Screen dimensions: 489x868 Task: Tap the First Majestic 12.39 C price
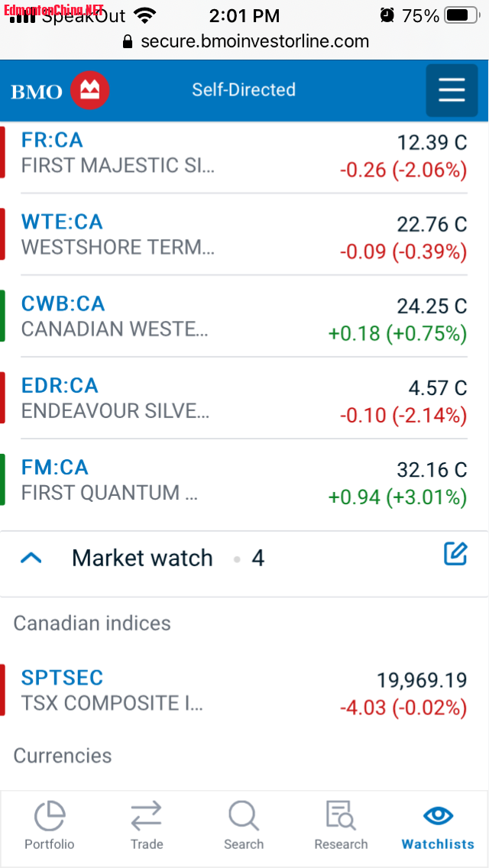click(432, 143)
